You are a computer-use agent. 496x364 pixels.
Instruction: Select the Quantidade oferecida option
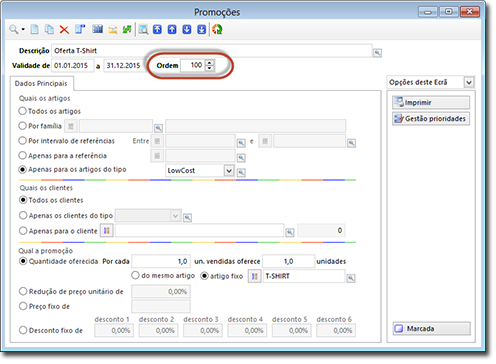[23, 261]
